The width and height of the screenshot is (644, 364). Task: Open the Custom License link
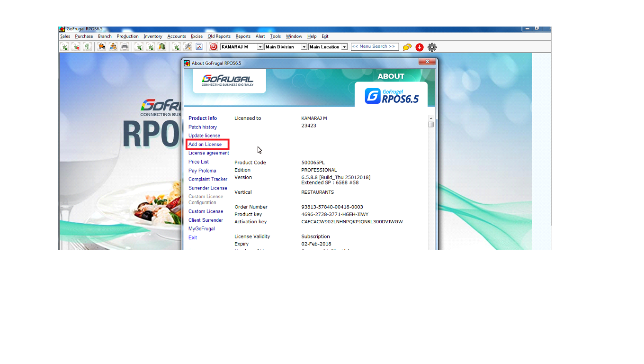click(x=206, y=211)
